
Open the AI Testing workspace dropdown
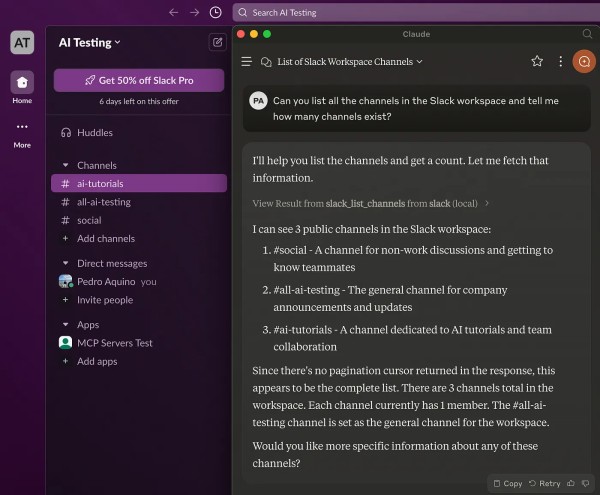(90, 42)
